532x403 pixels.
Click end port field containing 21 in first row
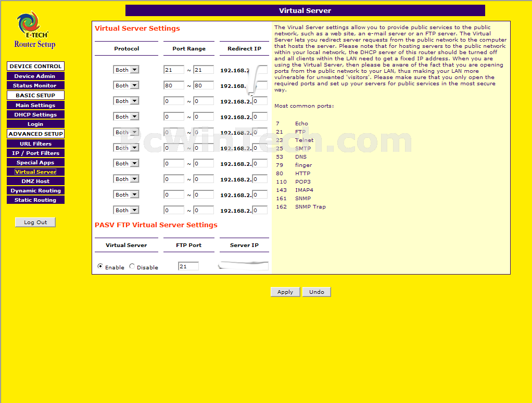(x=204, y=70)
